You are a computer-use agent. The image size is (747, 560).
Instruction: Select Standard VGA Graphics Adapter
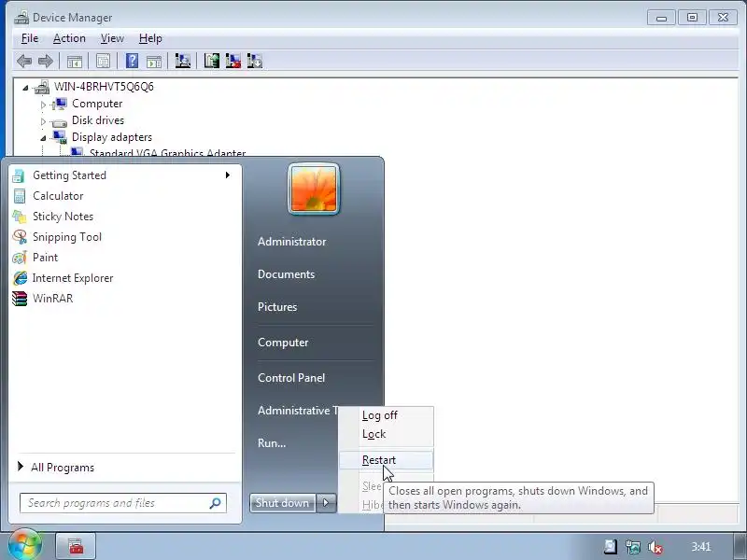pyautogui.click(x=168, y=152)
